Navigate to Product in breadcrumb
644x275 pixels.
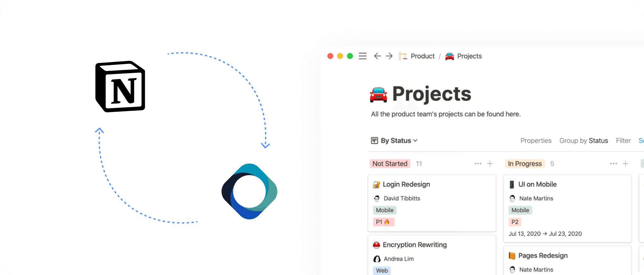(417, 56)
